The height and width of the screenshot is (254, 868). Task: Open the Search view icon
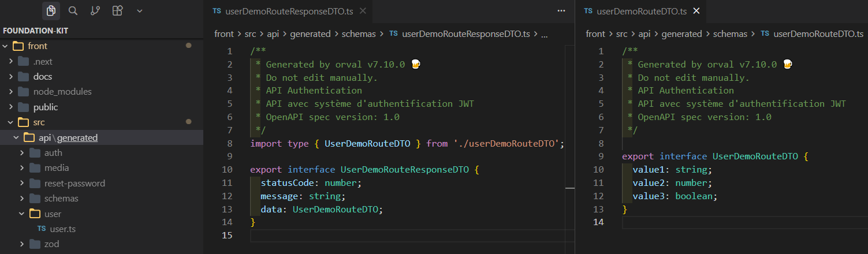(73, 10)
